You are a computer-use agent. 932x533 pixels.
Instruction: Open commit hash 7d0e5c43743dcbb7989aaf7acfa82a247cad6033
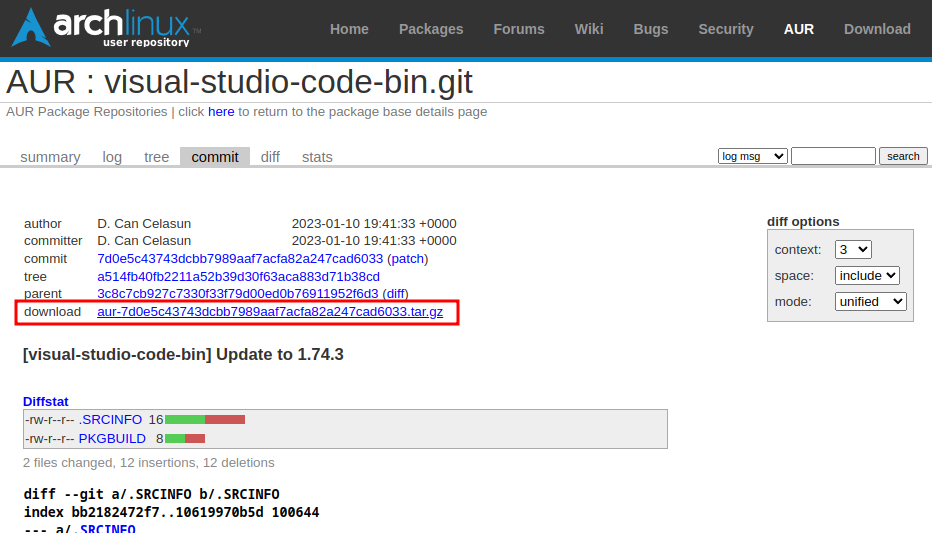click(240, 259)
